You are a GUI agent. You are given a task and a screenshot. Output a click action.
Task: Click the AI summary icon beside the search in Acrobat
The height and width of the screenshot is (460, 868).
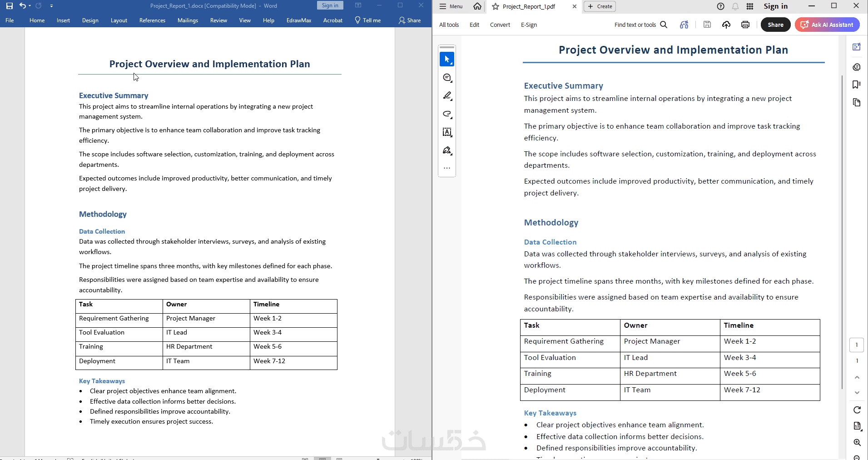[x=684, y=25]
